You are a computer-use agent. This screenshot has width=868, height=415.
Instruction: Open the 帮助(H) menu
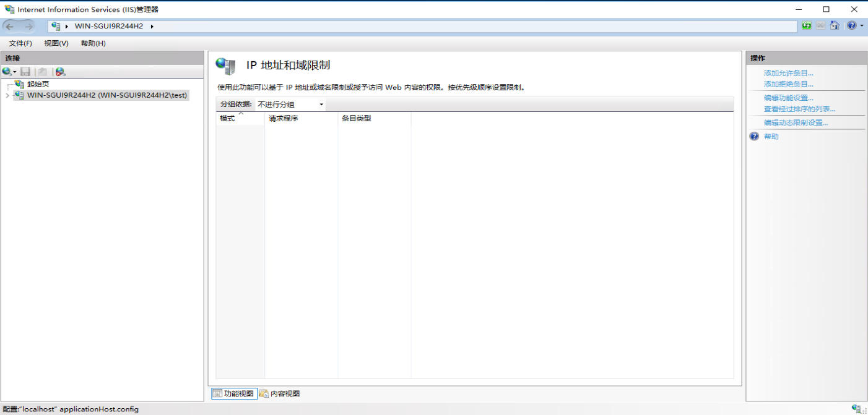click(x=93, y=43)
